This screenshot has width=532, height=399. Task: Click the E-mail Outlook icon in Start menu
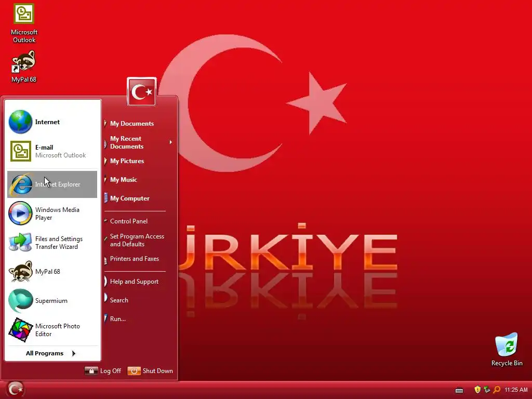pyautogui.click(x=20, y=151)
